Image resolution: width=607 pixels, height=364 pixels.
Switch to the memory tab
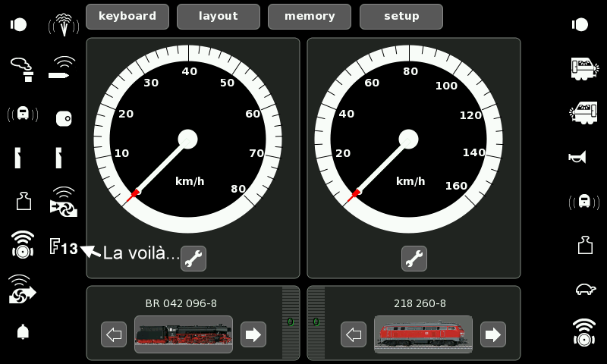coord(310,17)
